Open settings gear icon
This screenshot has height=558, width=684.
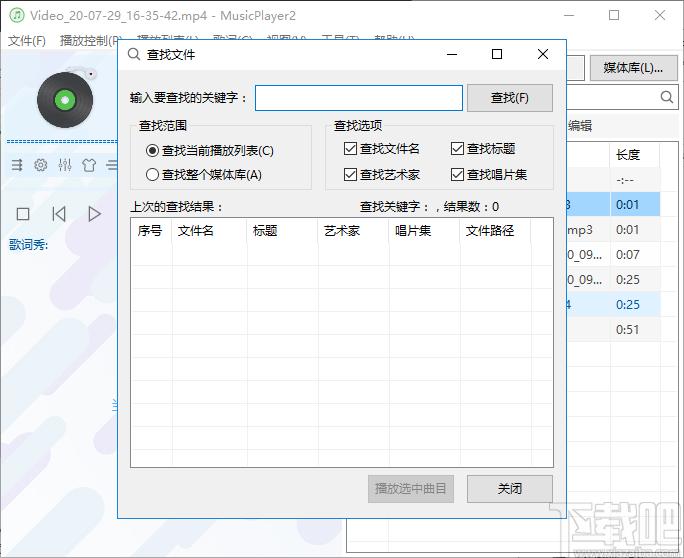point(41,165)
